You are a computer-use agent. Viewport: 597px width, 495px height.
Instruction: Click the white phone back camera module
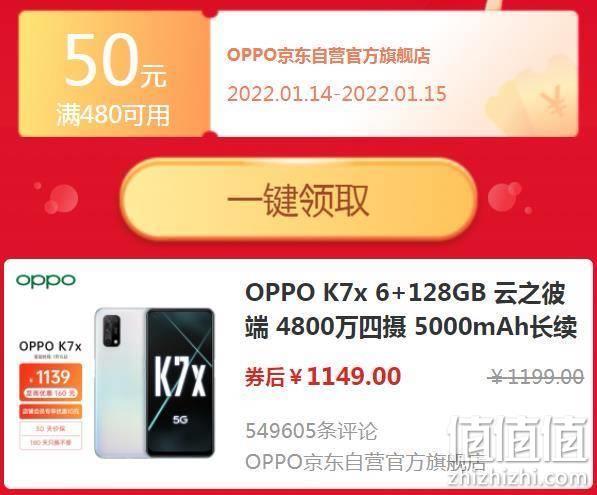click(x=112, y=331)
